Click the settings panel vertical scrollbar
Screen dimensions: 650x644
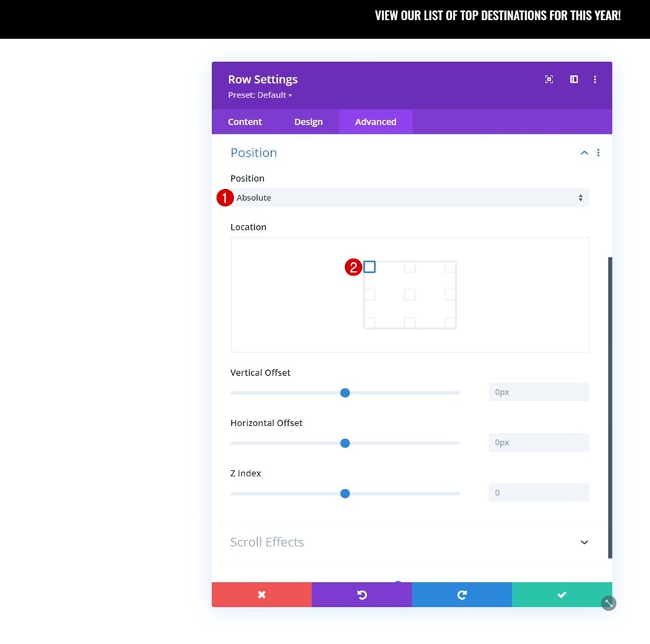[610, 408]
